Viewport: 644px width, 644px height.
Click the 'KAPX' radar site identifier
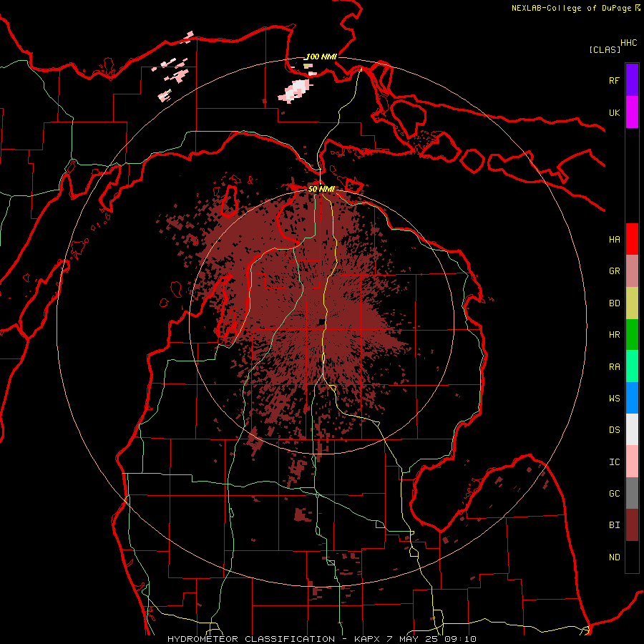367,639
